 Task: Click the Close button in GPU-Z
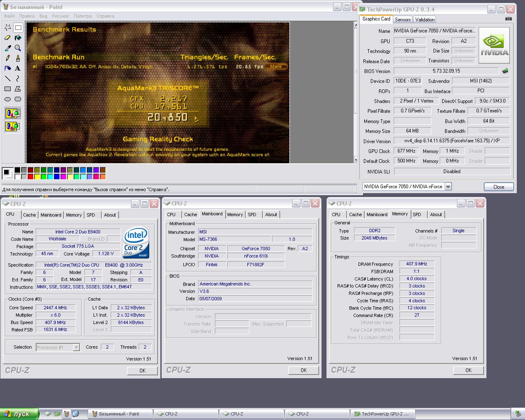pos(499,187)
